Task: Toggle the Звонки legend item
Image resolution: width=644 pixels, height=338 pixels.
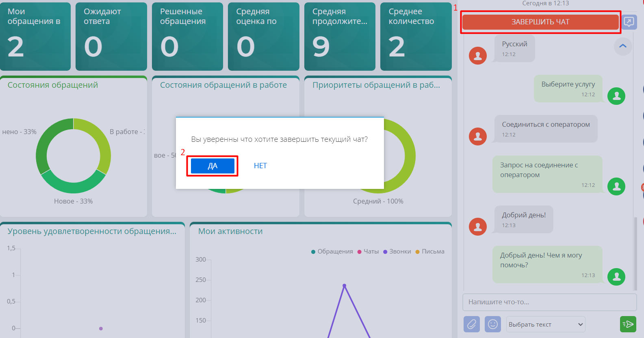Action: pos(397,251)
